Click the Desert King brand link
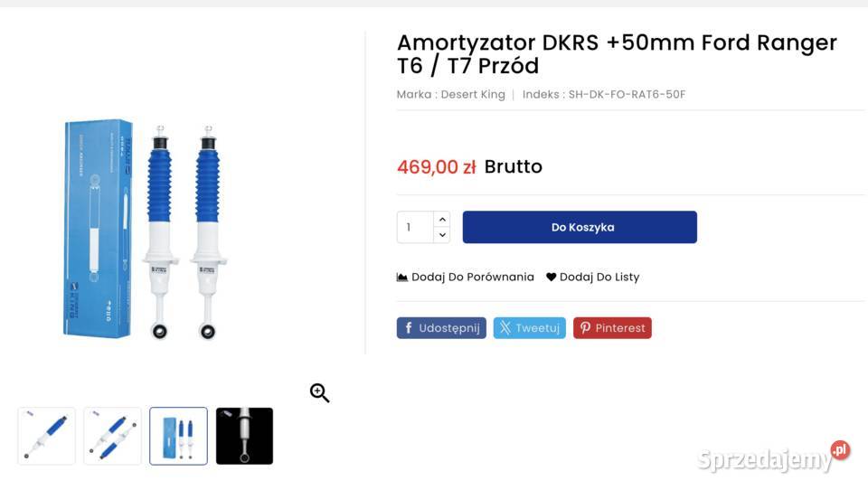 point(473,94)
